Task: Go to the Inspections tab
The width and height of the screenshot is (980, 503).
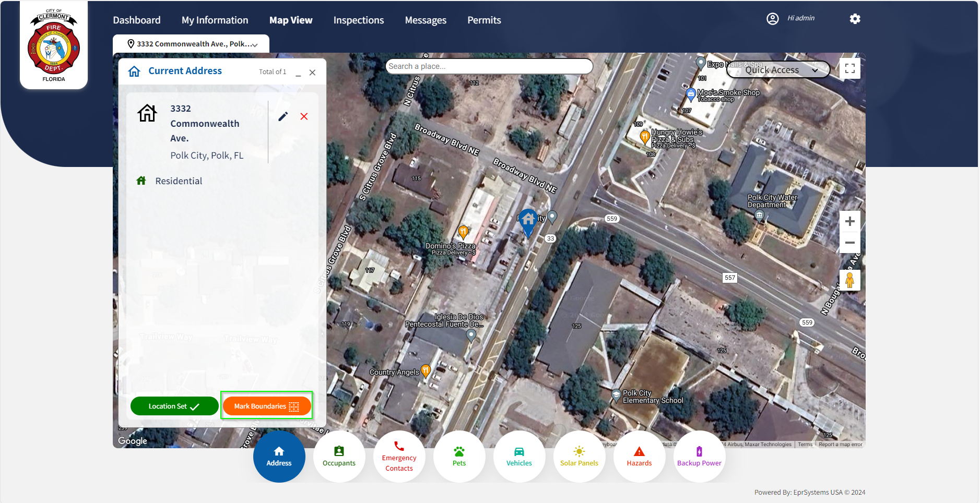Action: coord(358,20)
